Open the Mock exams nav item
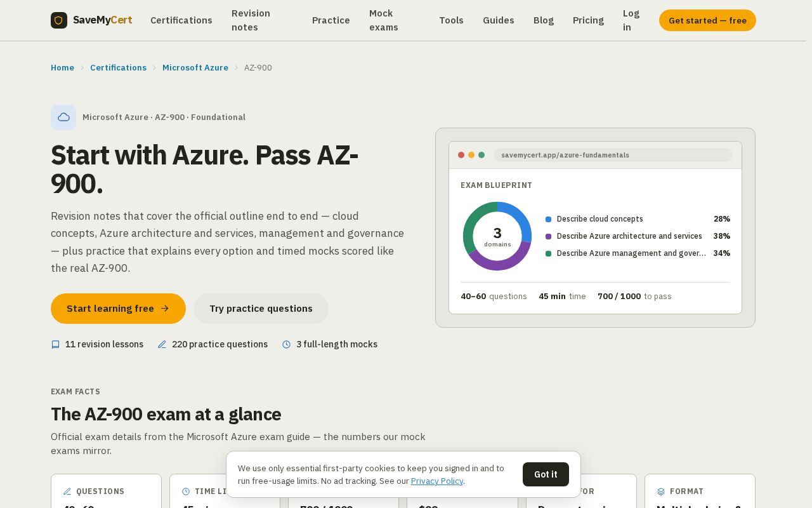 coord(384,20)
